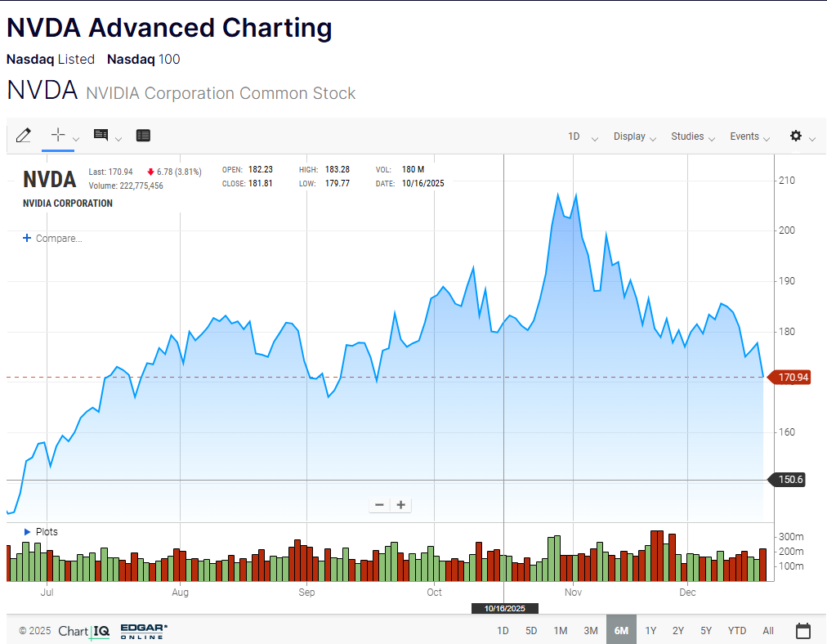This screenshot has height=644, width=827.
Task: Expand the Plots panel triangle
Action: (27, 532)
